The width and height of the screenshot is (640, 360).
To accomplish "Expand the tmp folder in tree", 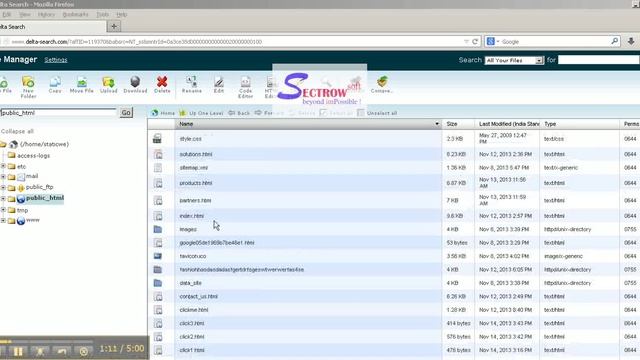I will tap(3, 210).
